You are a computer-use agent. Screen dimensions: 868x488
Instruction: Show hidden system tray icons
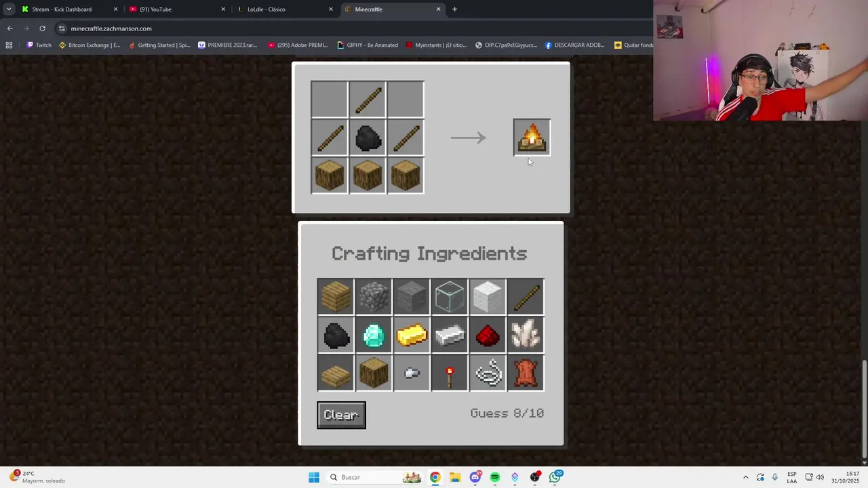[745, 477]
